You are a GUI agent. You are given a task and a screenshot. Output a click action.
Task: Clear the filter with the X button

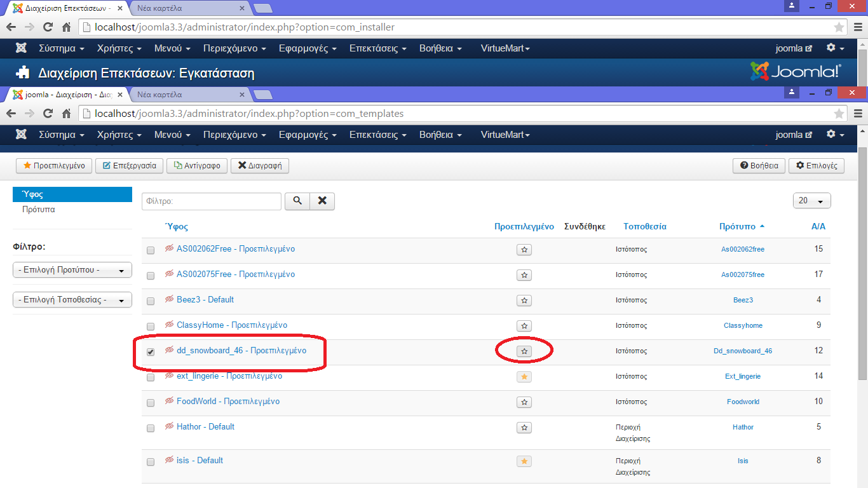(x=322, y=201)
